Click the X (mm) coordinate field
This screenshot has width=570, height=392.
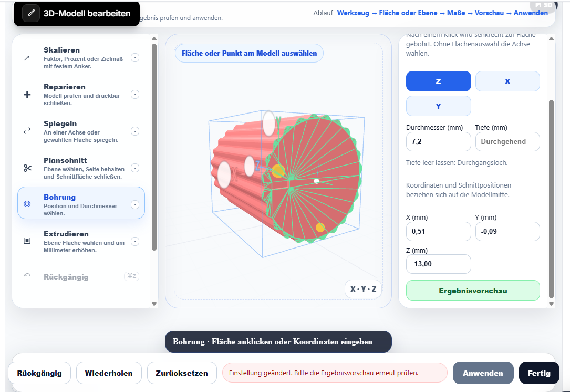pyautogui.click(x=439, y=231)
